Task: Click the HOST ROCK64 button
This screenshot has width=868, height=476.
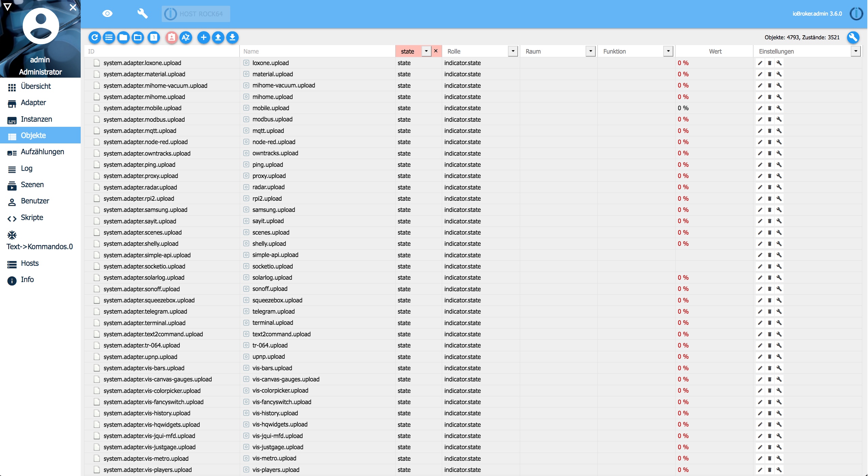Action: (196, 14)
